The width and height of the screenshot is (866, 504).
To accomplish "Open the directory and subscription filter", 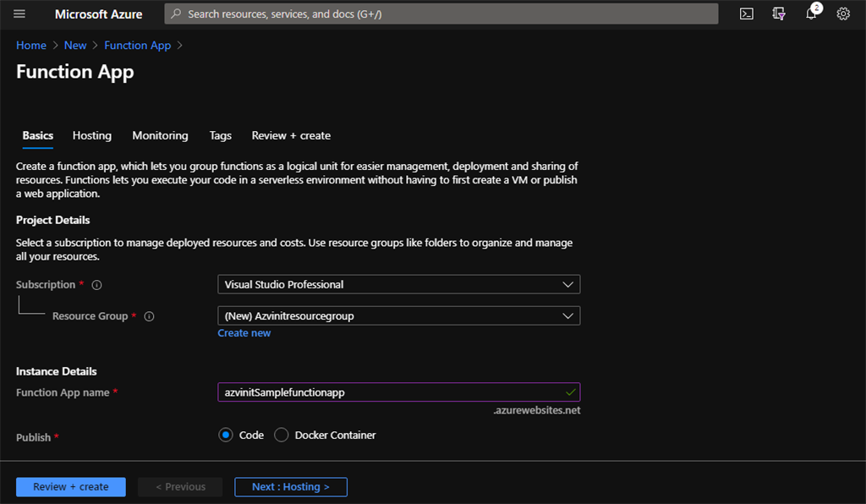I will pyautogui.click(x=778, y=14).
